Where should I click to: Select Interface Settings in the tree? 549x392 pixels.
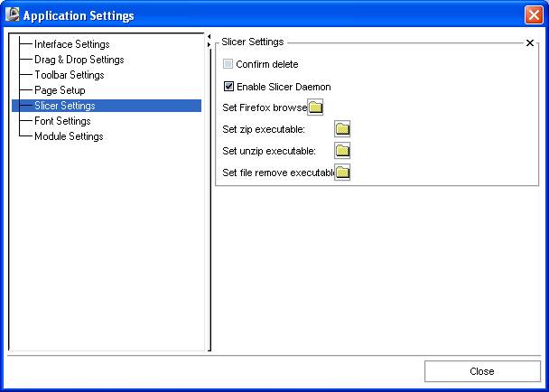(71, 44)
